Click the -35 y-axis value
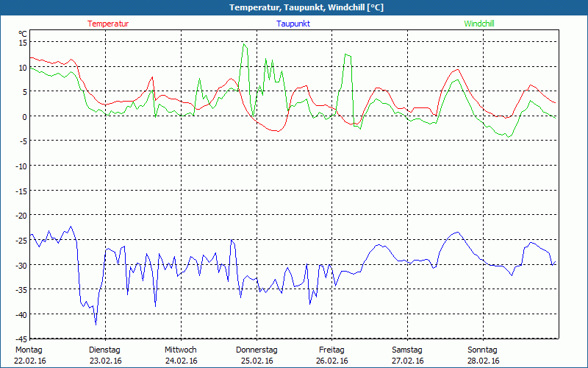 (21, 291)
